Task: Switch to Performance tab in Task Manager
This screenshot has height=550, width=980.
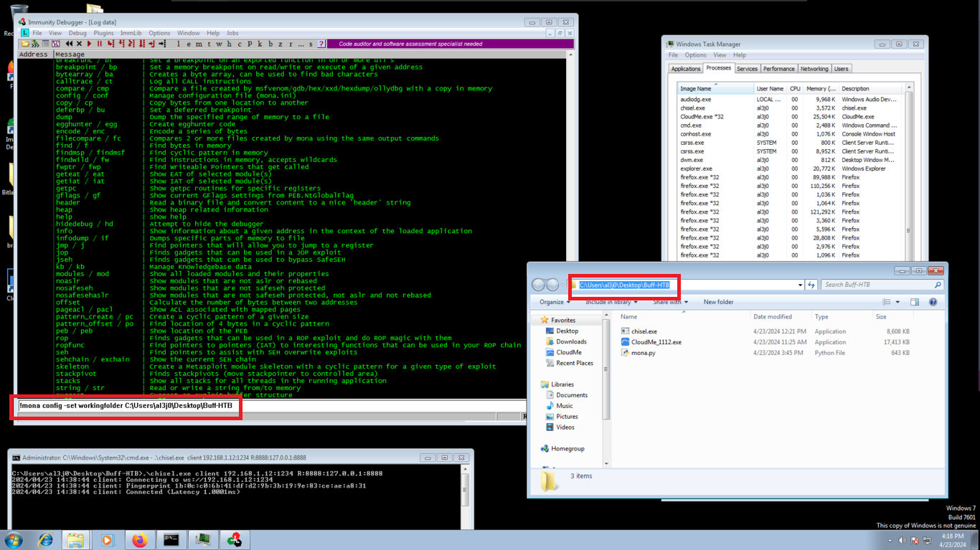Action: (778, 69)
